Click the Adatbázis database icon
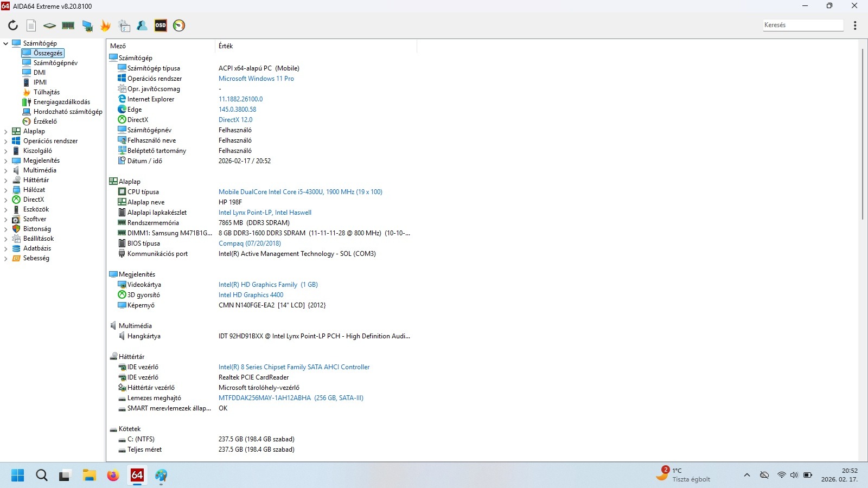The width and height of the screenshot is (868, 488). 16,248
